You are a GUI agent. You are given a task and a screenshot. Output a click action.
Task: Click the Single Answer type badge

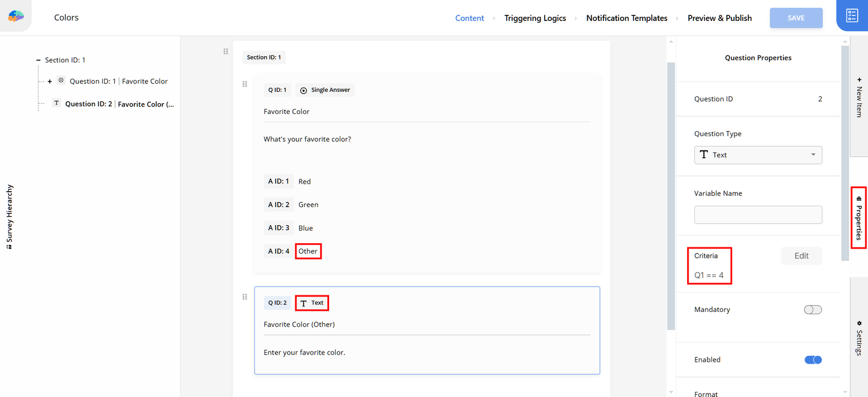[325, 90]
